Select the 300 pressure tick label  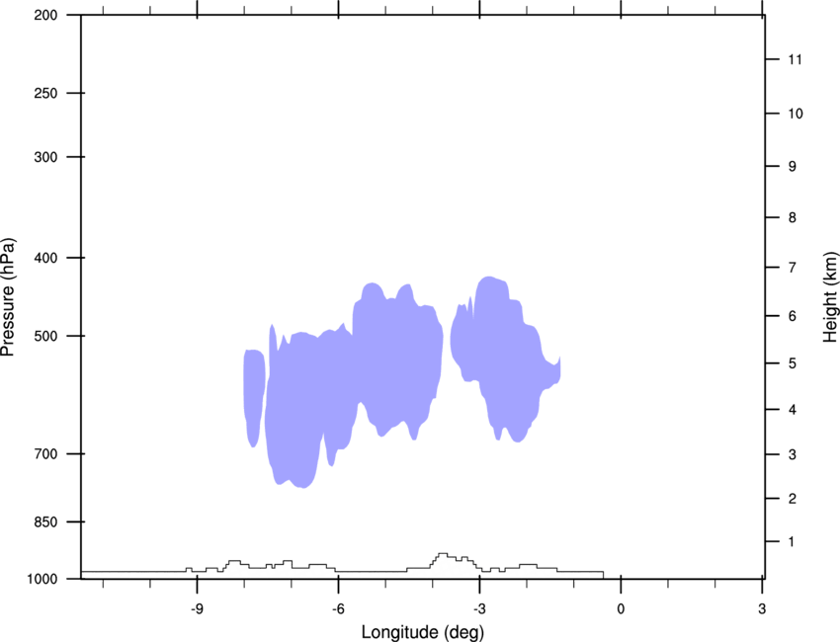pos(45,157)
